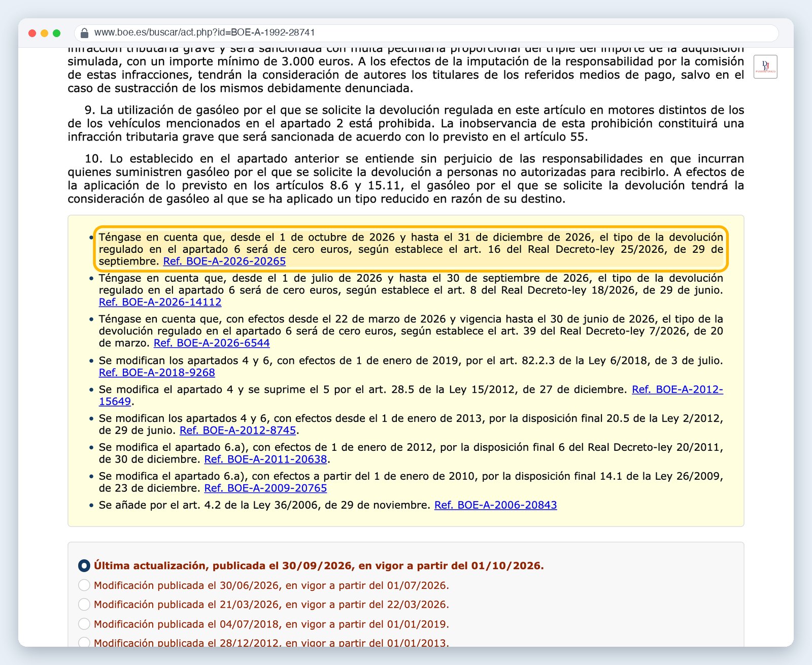Image resolution: width=812 pixels, height=665 pixels.
Task: Select modification published 04/07/2018 radio
Action: (84, 624)
